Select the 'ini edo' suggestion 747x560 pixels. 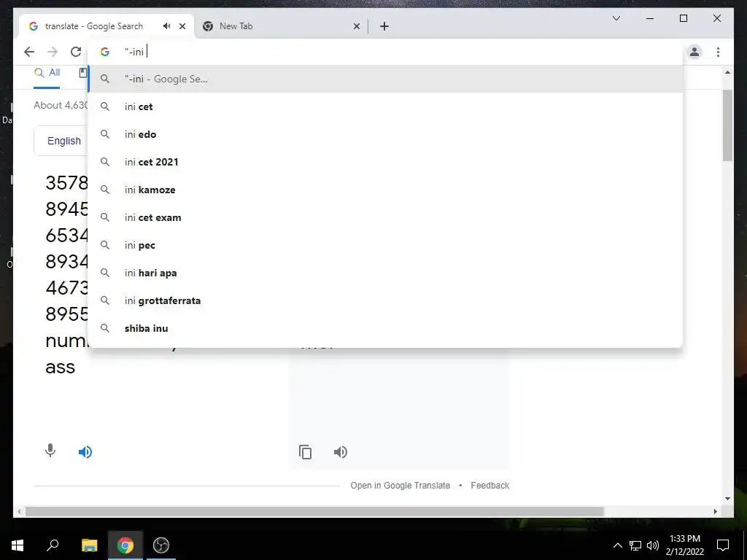(385, 134)
